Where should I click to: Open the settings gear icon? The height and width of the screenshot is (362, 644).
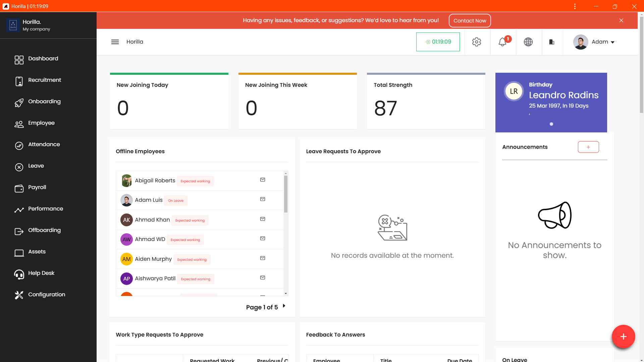pyautogui.click(x=477, y=42)
